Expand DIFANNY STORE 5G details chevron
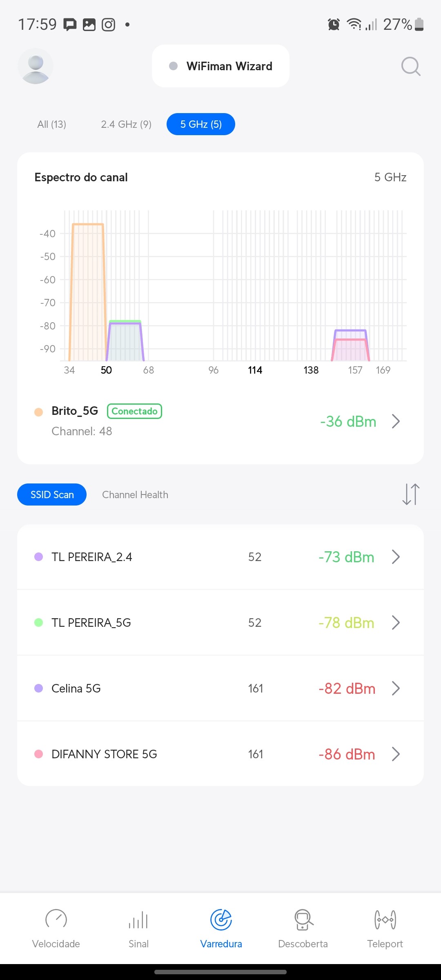Viewport: 441px width, 980px height. point(395,754)
